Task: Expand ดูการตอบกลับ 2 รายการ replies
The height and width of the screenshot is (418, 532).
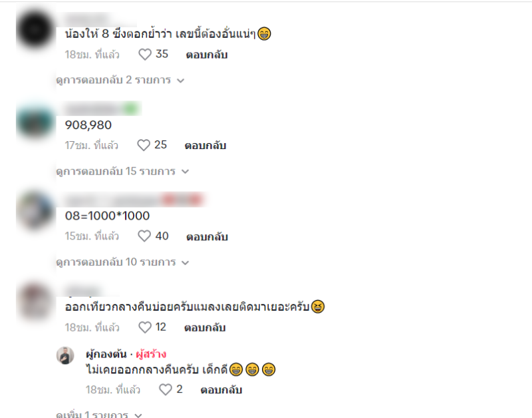Action: (x=120, y=80)
